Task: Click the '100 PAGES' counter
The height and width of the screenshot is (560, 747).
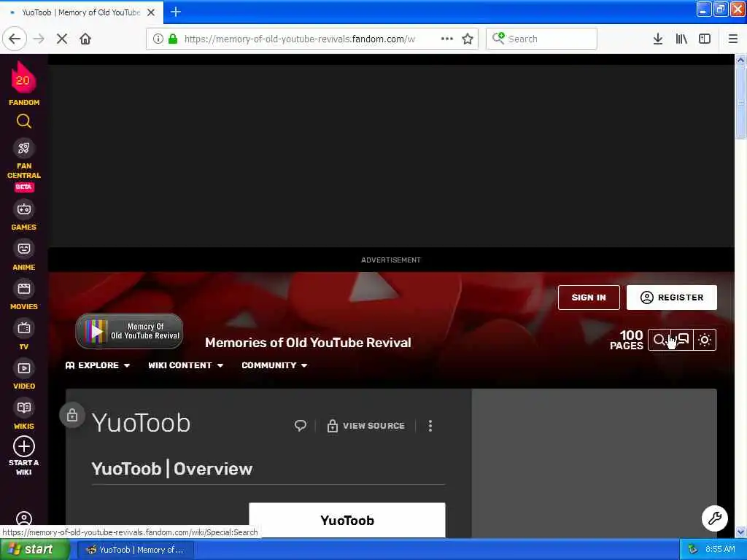Action: click(627, 340)
